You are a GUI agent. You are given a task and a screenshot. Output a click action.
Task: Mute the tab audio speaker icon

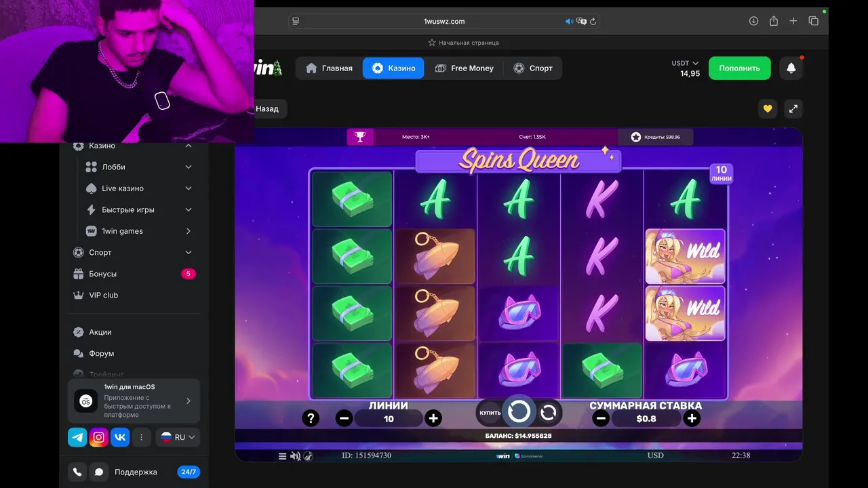(x=569, y=22)
